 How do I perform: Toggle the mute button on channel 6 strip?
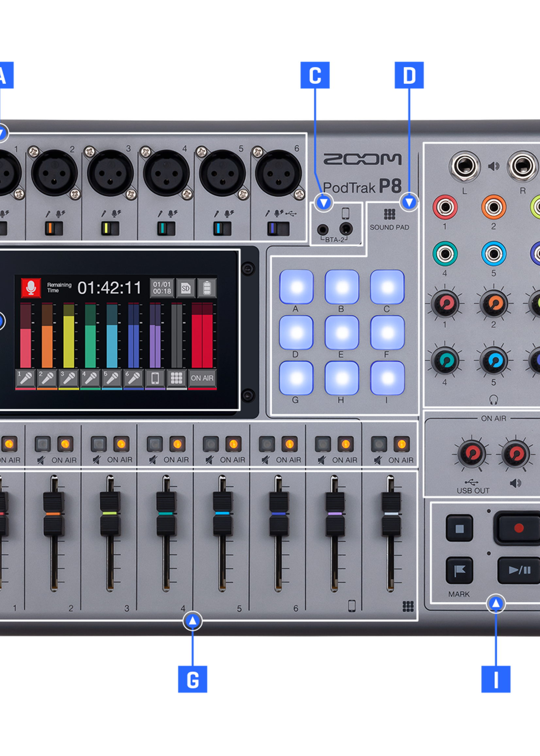click(x=267, y=444)
